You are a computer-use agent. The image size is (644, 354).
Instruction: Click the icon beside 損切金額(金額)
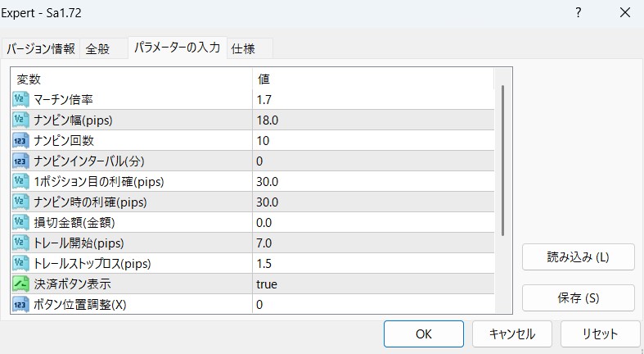point(21,222)
